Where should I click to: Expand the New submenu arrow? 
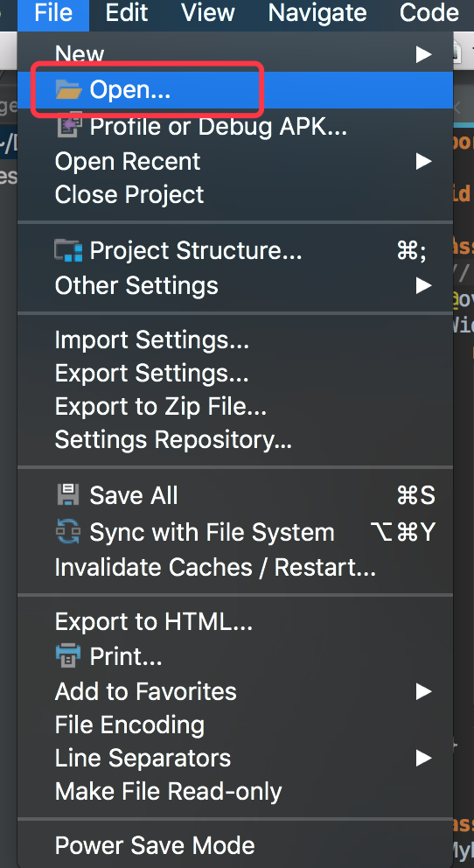click(423, 53)
